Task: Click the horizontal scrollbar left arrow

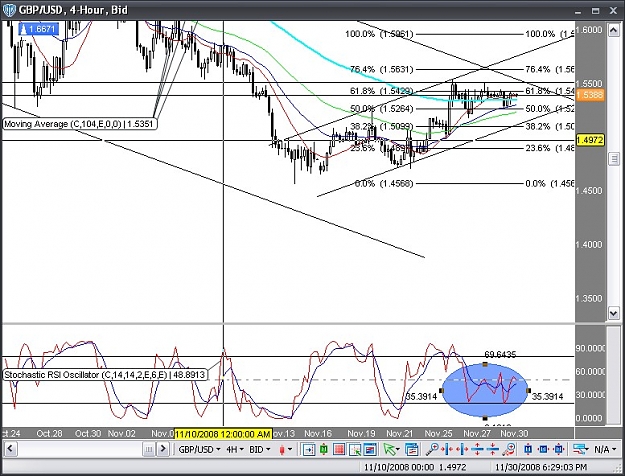Action: (x=10, y=449)
